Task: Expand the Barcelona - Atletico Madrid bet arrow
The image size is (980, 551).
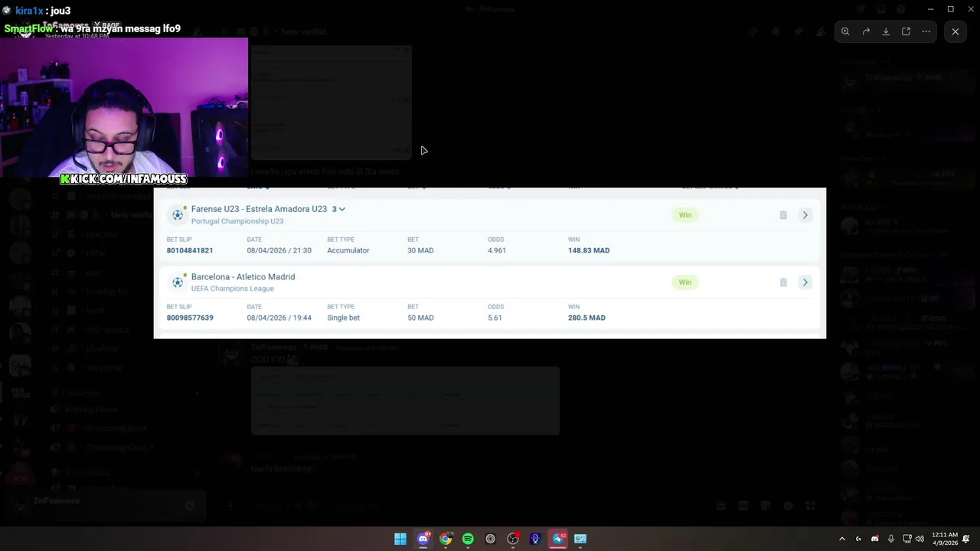Action: [x=805, y=282]
